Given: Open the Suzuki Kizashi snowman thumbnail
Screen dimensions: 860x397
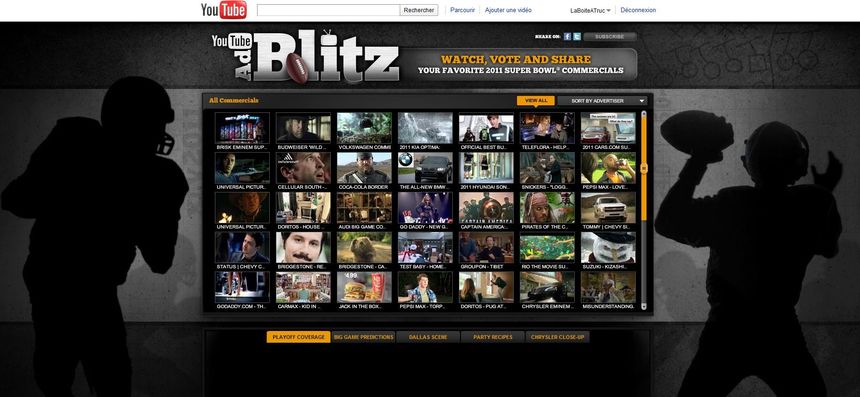Looking at the screenshot, I should 608,247.
